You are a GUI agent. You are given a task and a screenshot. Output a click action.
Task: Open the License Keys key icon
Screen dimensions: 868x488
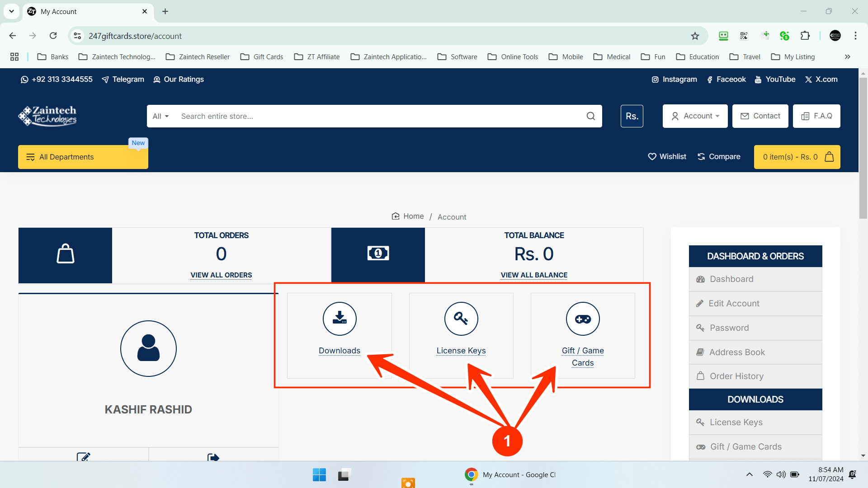click(x=461, y=319)
